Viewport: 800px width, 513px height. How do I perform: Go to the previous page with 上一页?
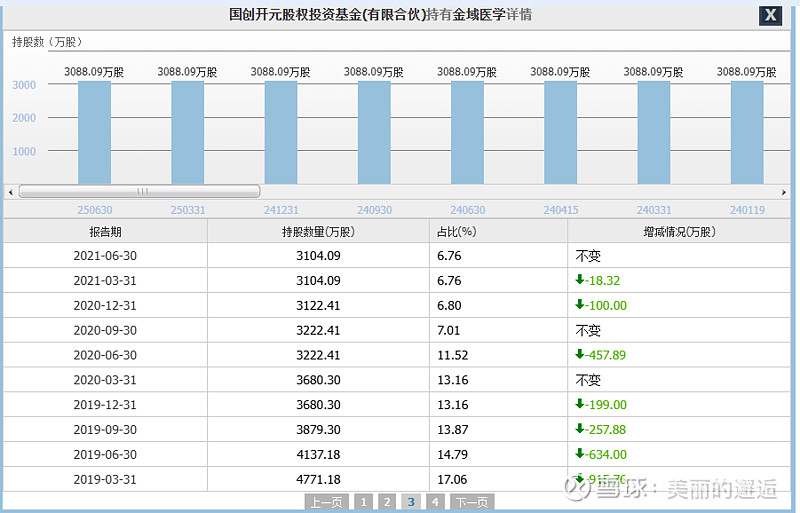click(x=327, y=502)
